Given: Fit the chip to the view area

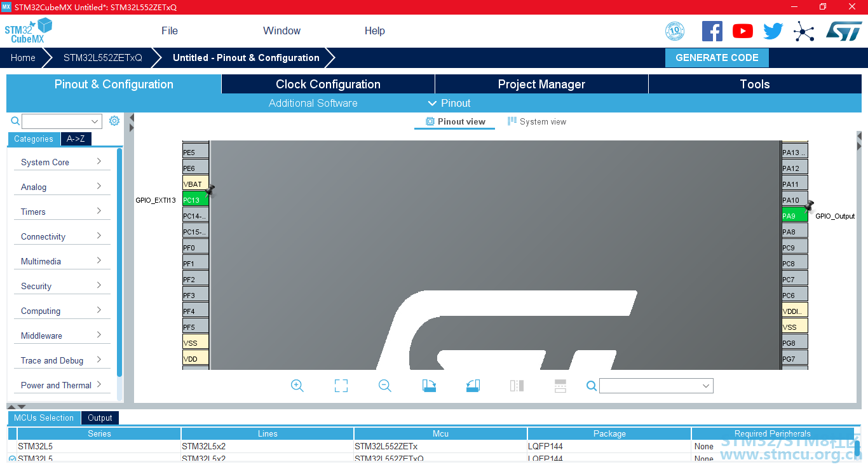Looking at the screenshot, I should [x=341, y=386].
